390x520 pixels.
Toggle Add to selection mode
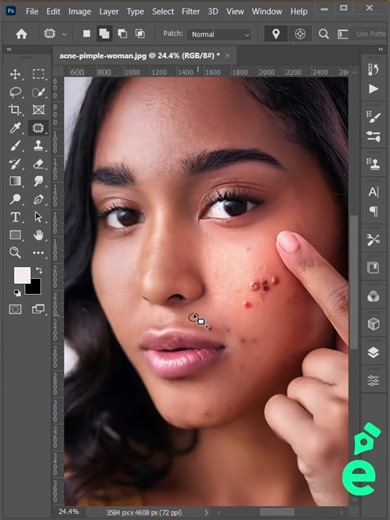click(x=104, y=34)
